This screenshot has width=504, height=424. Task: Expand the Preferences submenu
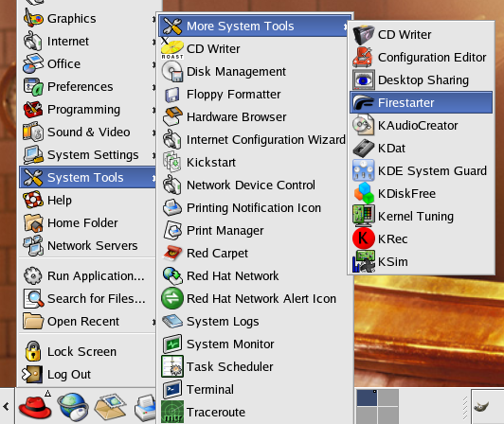click(x=87, y=87)
